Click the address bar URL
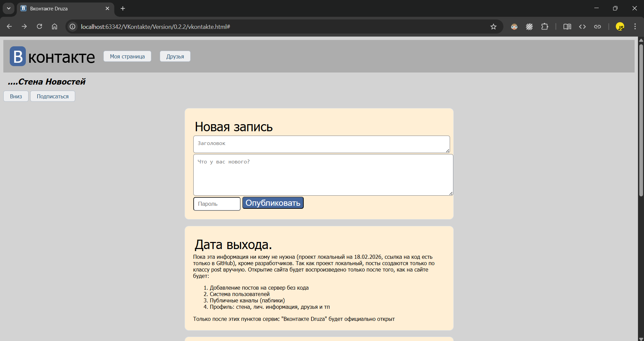 [x=155, y=27]
